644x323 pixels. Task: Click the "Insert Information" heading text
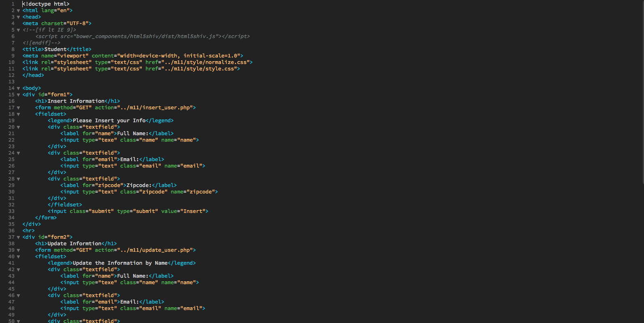[x=76, y=101]
